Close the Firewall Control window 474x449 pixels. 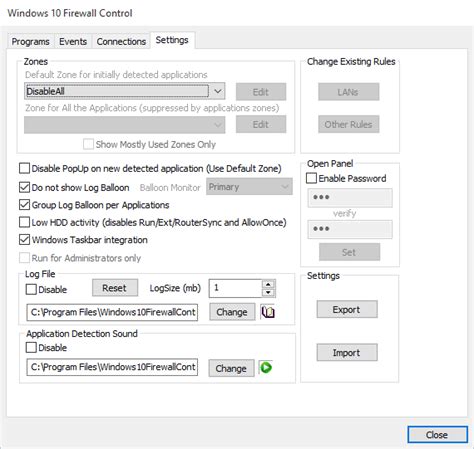coord(437,435)
